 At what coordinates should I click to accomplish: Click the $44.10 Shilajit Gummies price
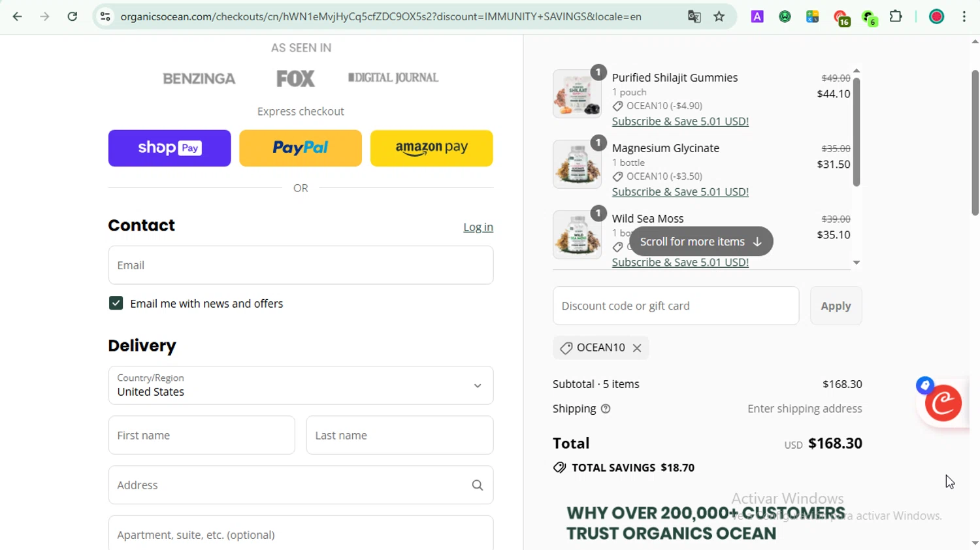click(834, 94)
